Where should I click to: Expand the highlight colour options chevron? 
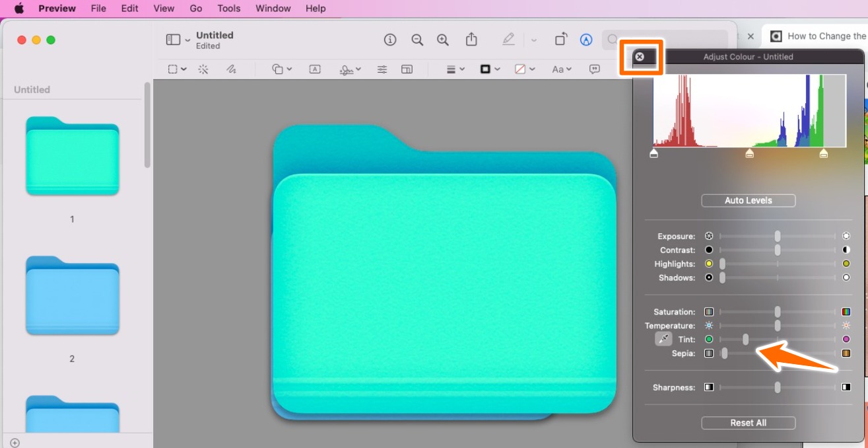(534, 40)
